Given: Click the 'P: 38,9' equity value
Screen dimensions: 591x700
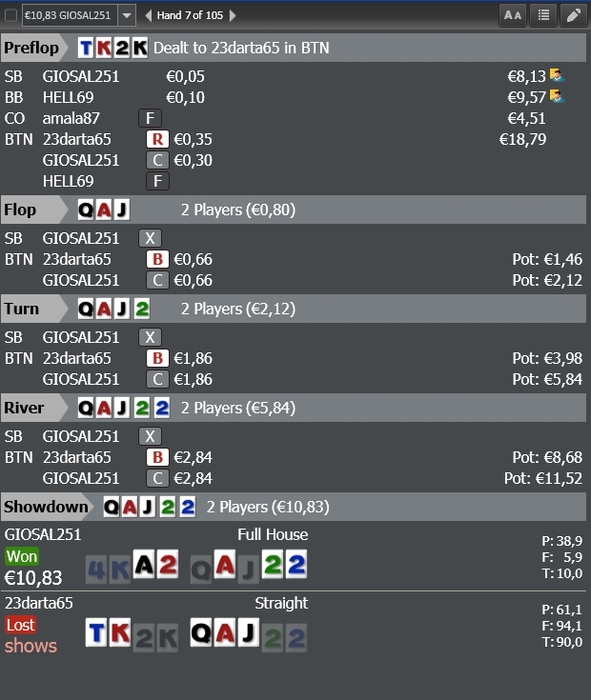Looking at the screenshot, I should click(562, 541).
